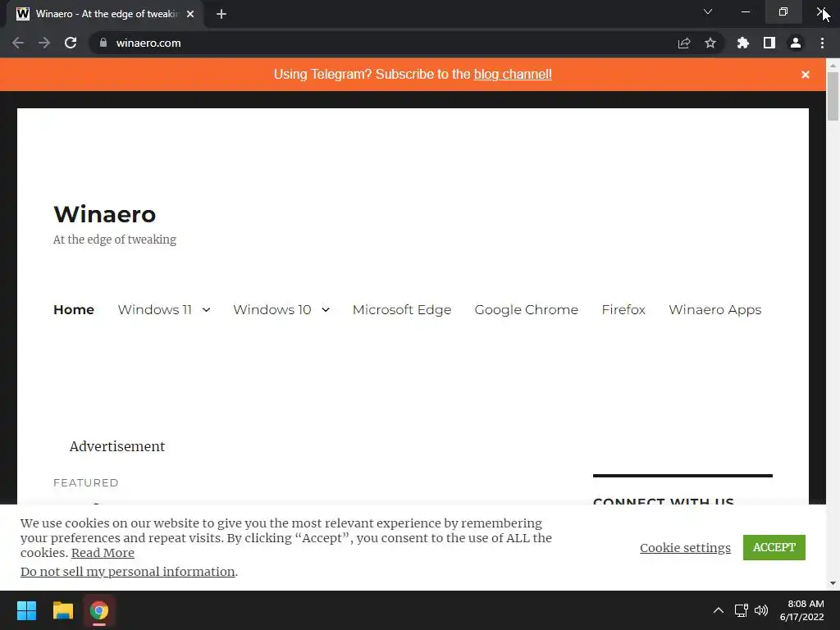Open taskbar clock and date
The width and height of the screenshot is (840, 630).
[x=802, y=610]
